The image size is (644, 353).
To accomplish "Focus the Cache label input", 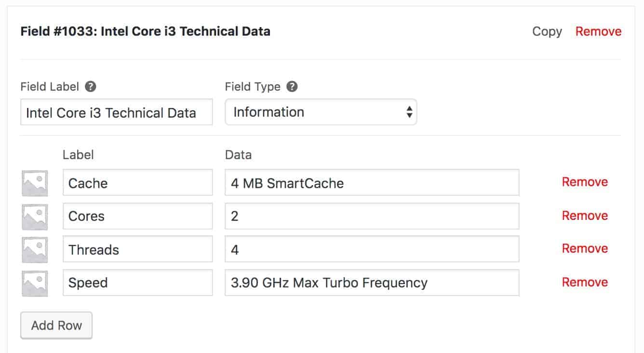I will tap(138, 183).
